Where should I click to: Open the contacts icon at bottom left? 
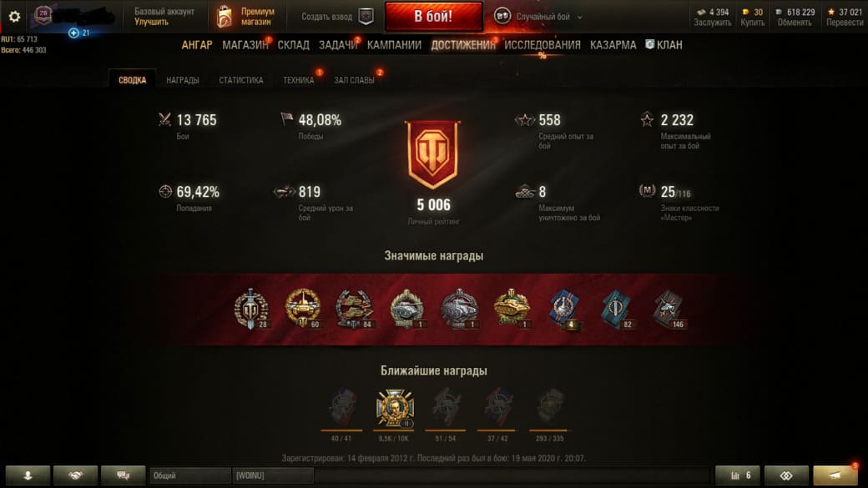click(28, 475)
